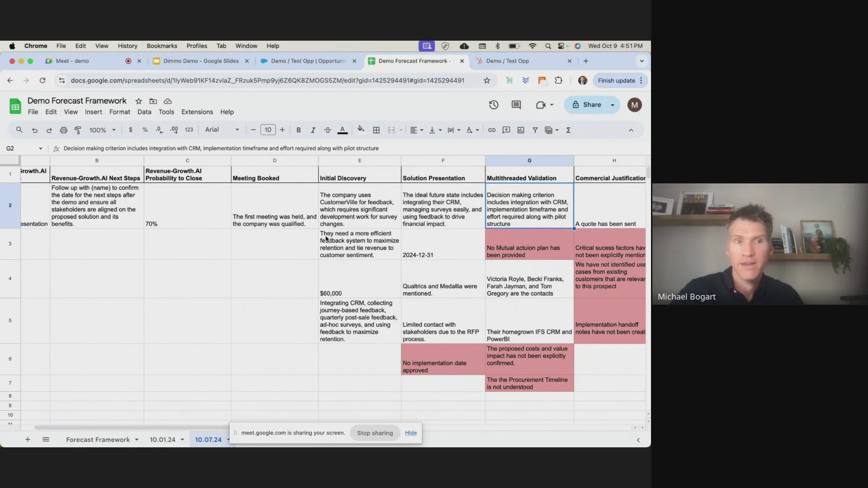Open the Extensions menu
The width and height of the screenshot is (868, 488).
197,112
